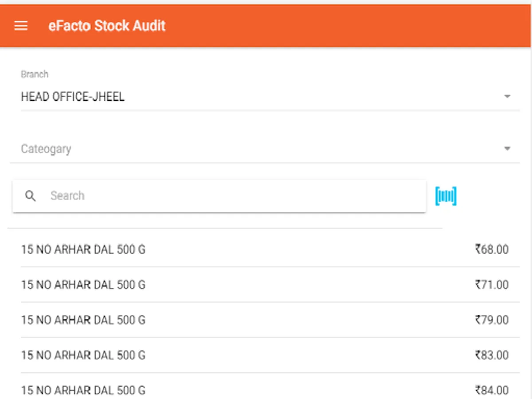Screen dimensions: 532x399
Task: Click the ₹71.00 price label
Action: (492, 285)
